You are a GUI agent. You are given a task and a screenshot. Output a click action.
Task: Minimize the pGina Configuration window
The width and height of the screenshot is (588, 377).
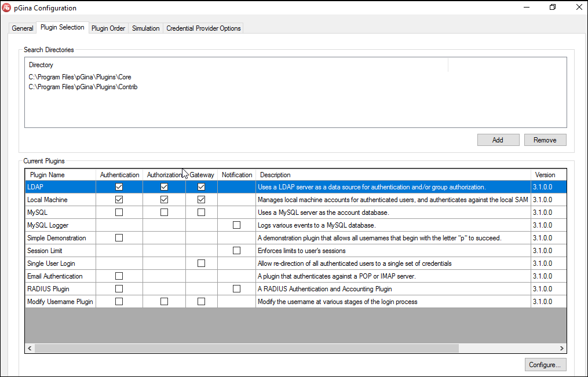point(527,7)
